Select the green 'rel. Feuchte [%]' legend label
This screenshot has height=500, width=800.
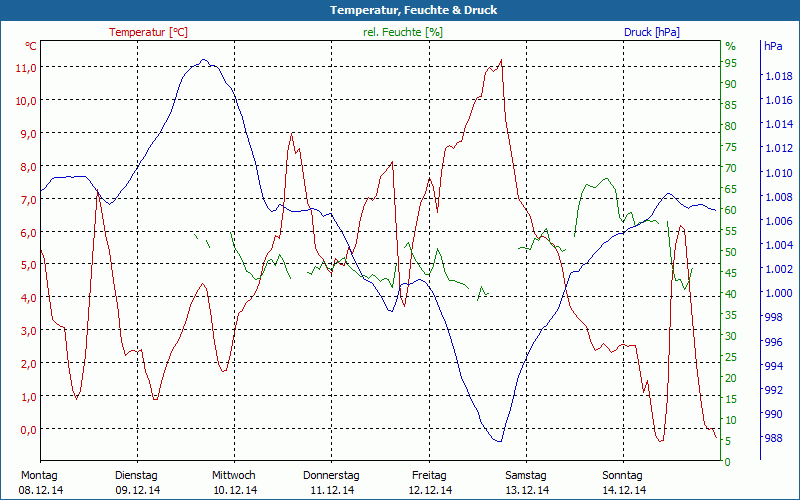[403, 32]
